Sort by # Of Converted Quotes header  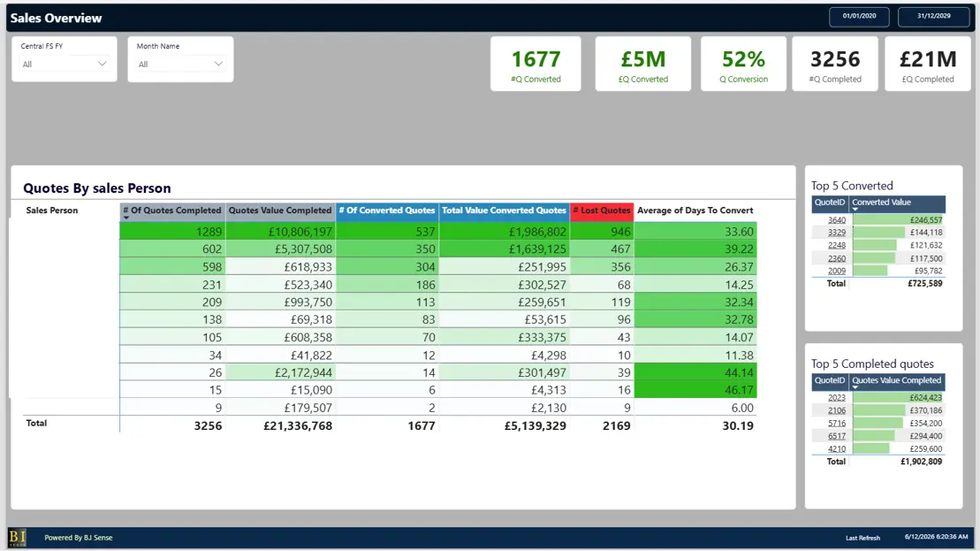pos(387,210)
